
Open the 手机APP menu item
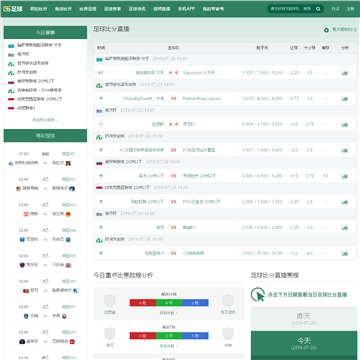click(186, 9)
